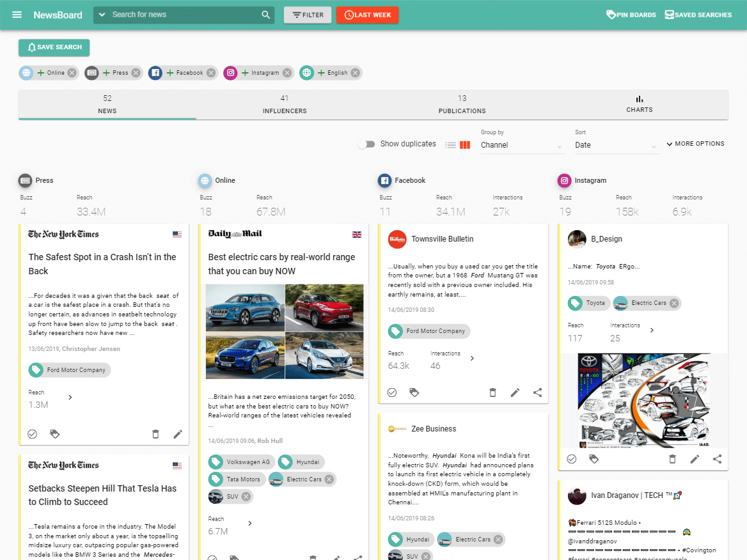
Task: Select the card view layout icon
Action: pyautogui.click(x=464, y=144)
